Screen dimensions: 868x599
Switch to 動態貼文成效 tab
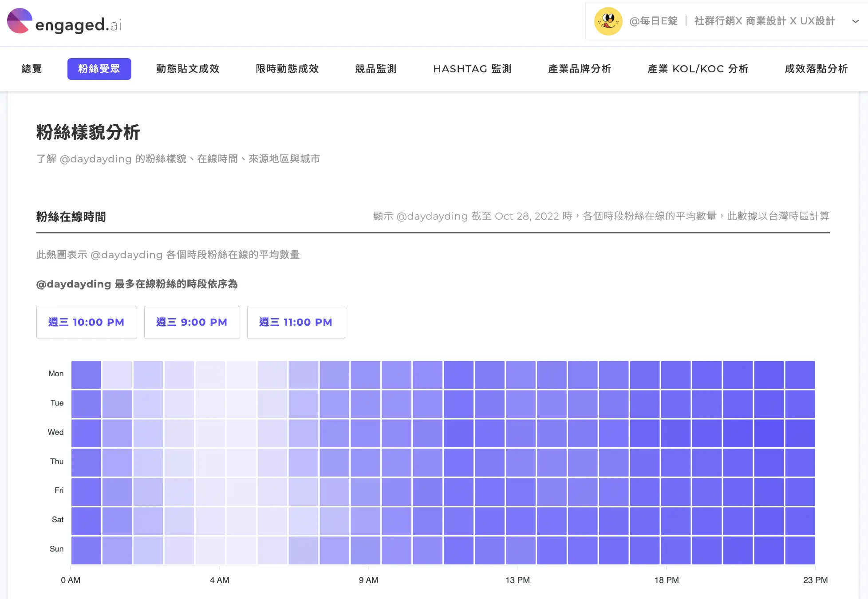[188, 69]
